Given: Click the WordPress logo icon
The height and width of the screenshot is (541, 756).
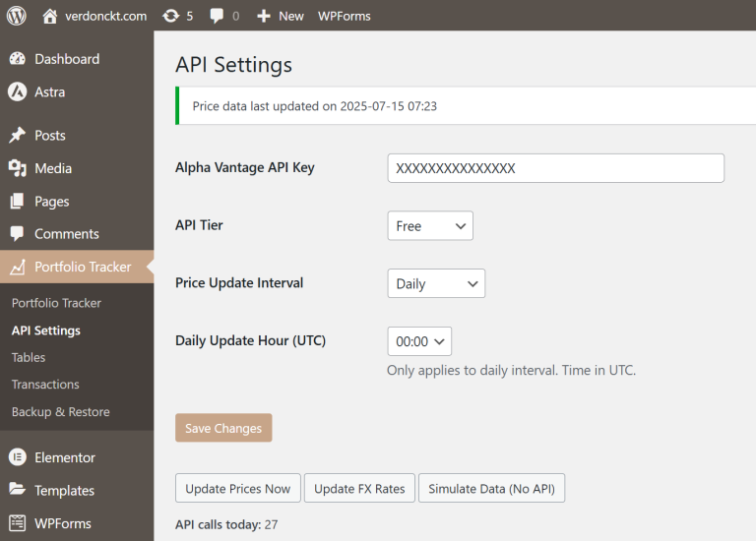Looking at the screenshot, I should [17, 16].
